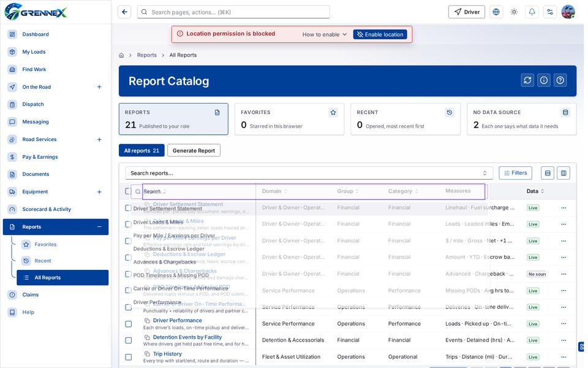The image size is (588, 368).
Task: Click the back arrow button
Action: [x=124, y=12]
